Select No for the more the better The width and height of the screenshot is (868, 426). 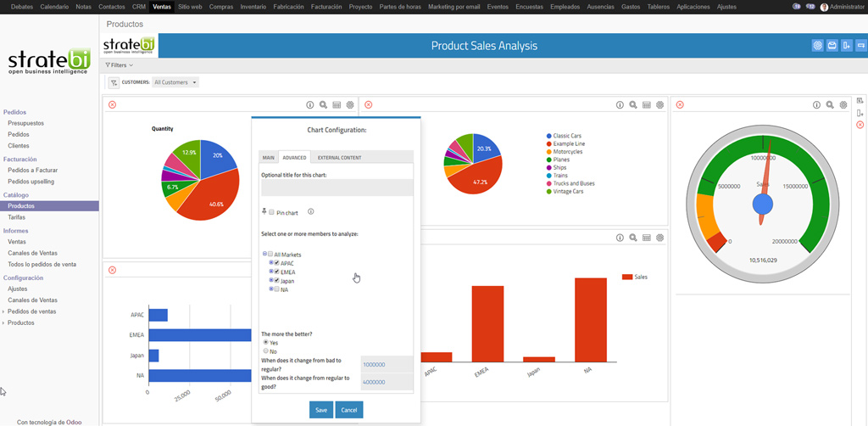(x=265, y=351)
